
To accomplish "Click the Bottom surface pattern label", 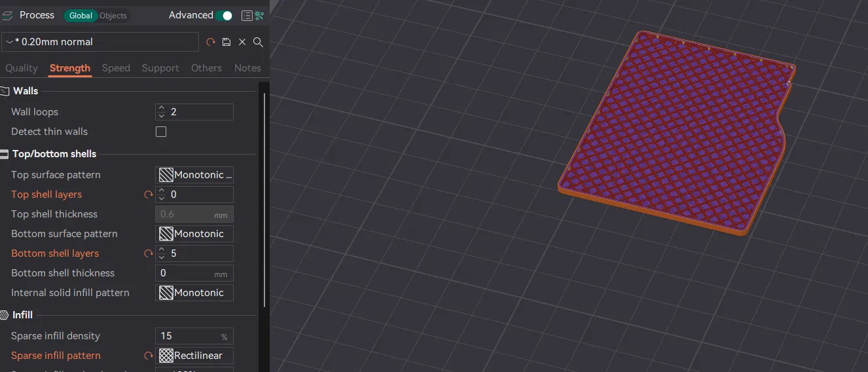I will coord(64,234).
